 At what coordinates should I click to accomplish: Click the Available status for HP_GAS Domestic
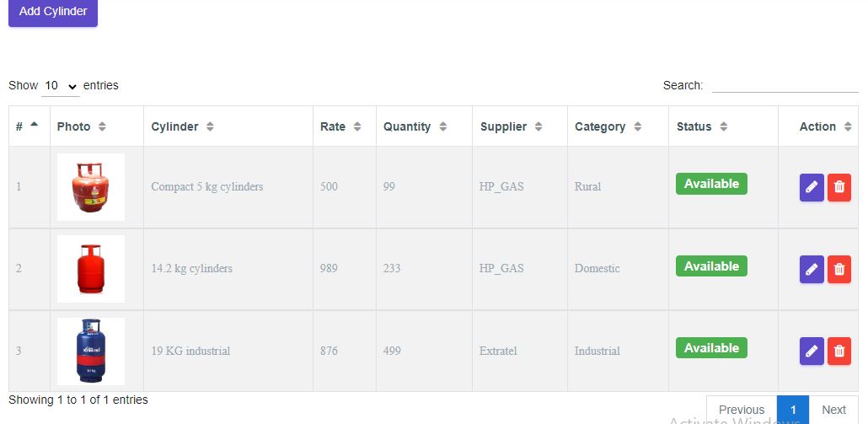711,266
